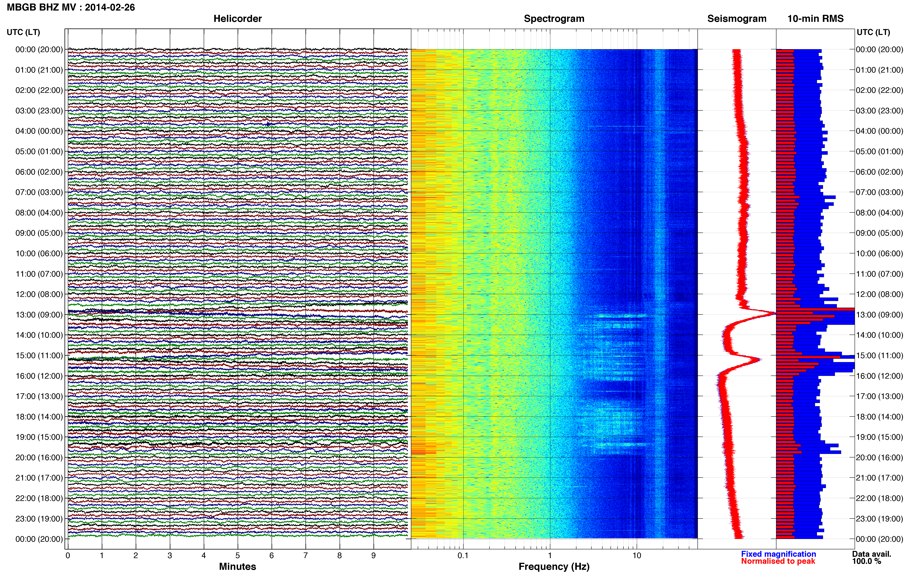This screenshot has width=924, height=578.
Task: Click right-axis time label 08:00 (04:00)
Action: 880,213
